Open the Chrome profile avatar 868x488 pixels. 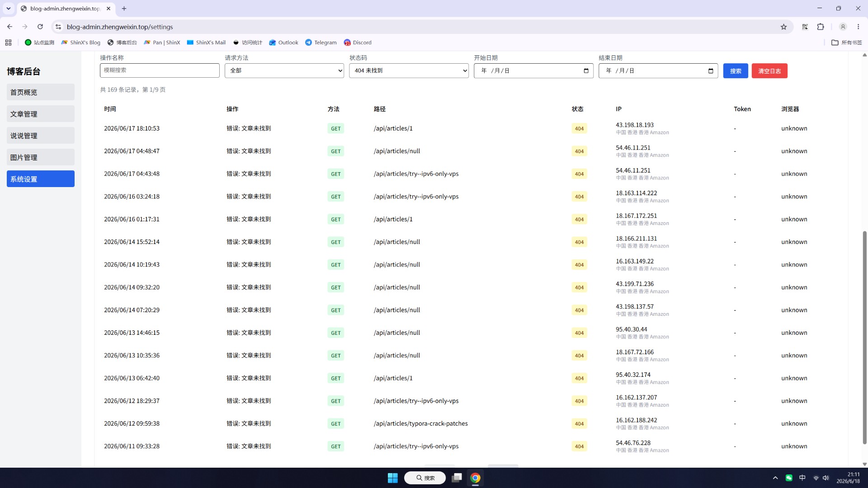843,27
